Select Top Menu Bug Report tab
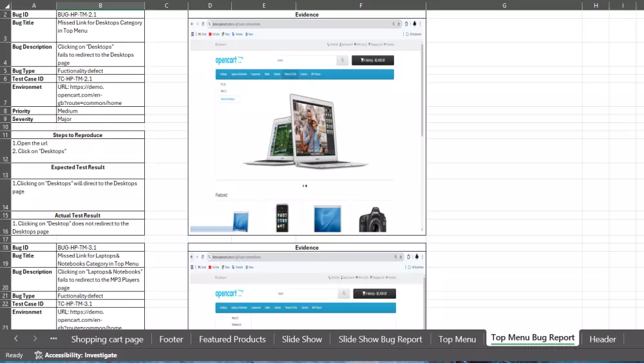The width and height of the screenshot is (644, 363). click(533, 338)
